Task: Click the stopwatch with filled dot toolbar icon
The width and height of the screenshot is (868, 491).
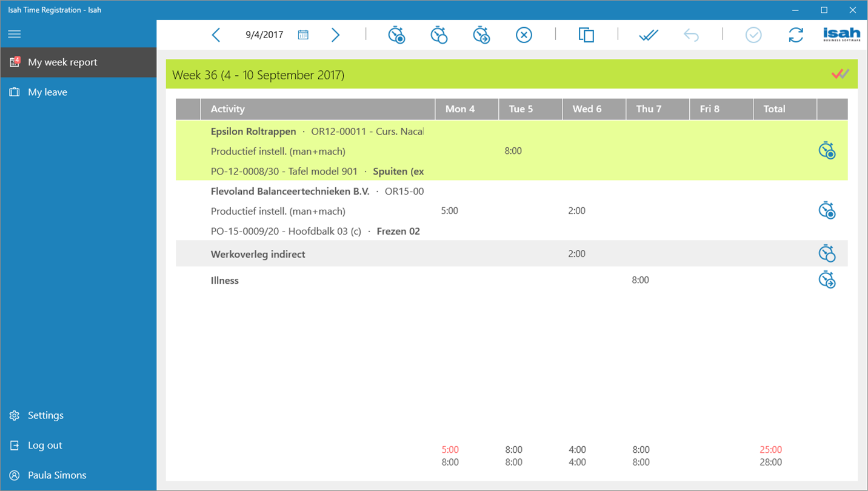Action: (x=396, y=35)
